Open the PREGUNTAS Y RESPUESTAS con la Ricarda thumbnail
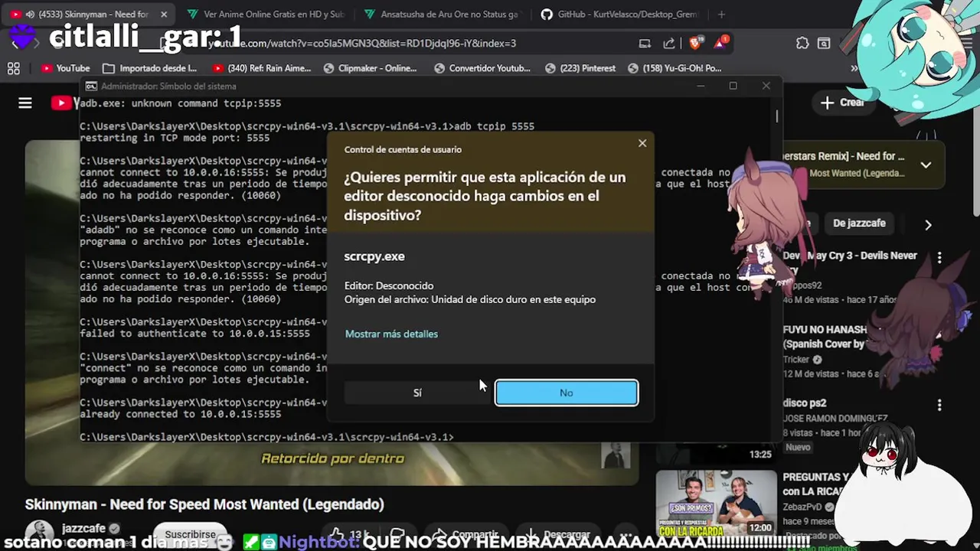Image resolution: width=980 pixels, height=551 pixels. click(x=716, y=504)
